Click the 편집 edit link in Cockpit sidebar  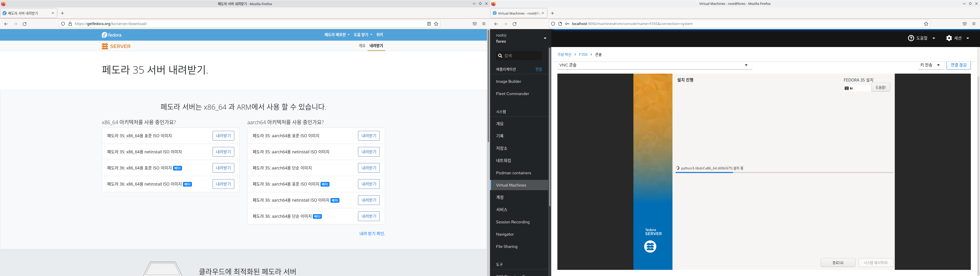(539, 69)
